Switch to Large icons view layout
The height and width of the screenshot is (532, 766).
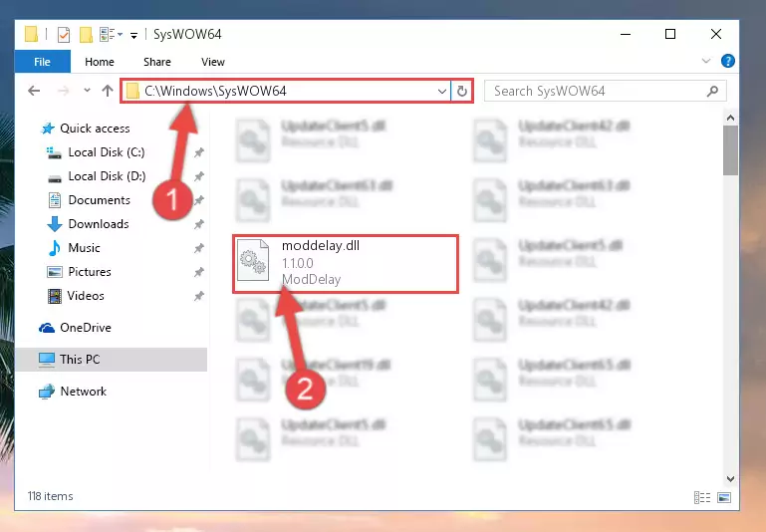click(724, 498)
